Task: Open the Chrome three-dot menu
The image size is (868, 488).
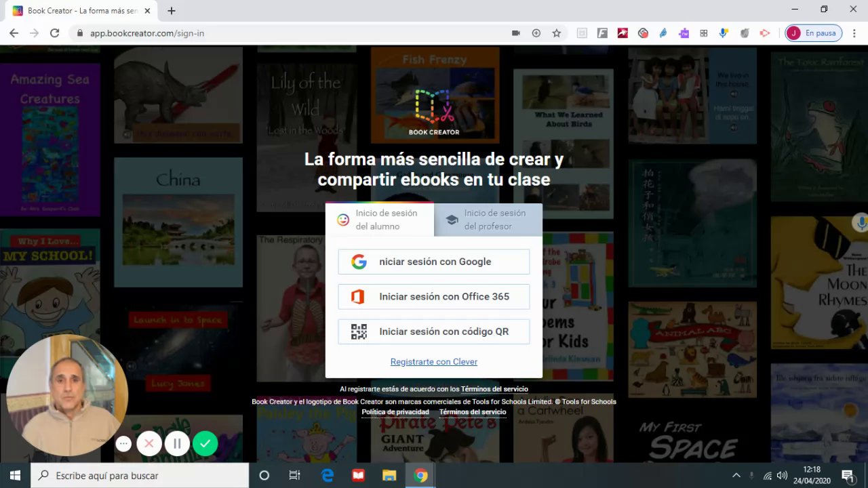Action: [854, 33]
